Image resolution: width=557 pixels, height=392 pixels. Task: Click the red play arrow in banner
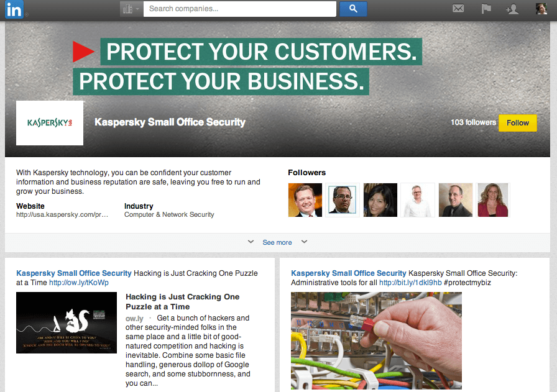pos(83,52)
